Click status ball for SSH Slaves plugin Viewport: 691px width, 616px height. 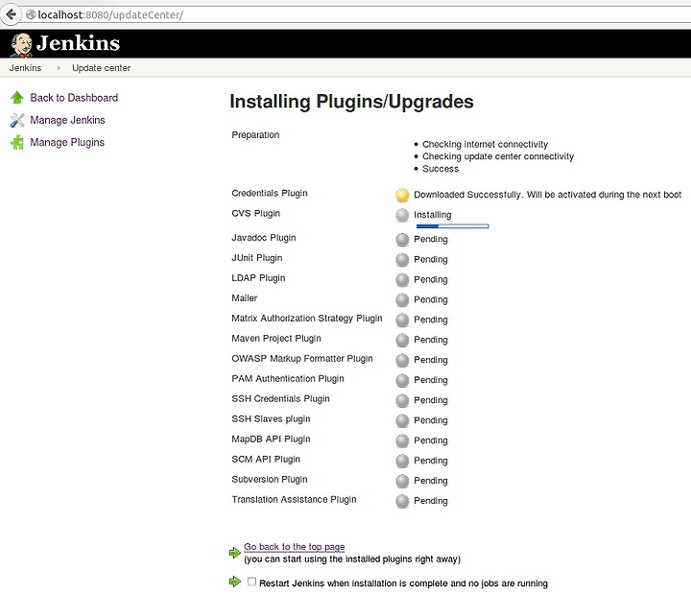click(402, 421)
